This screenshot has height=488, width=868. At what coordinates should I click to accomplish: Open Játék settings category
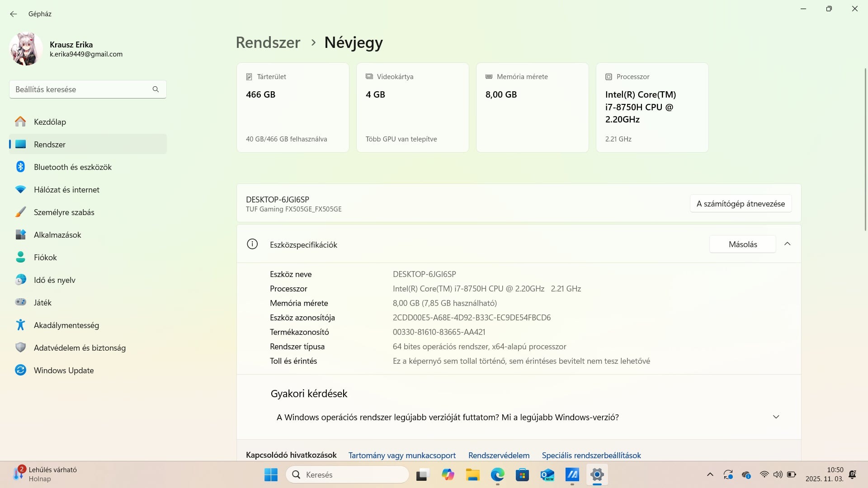(x=42, y=303)
